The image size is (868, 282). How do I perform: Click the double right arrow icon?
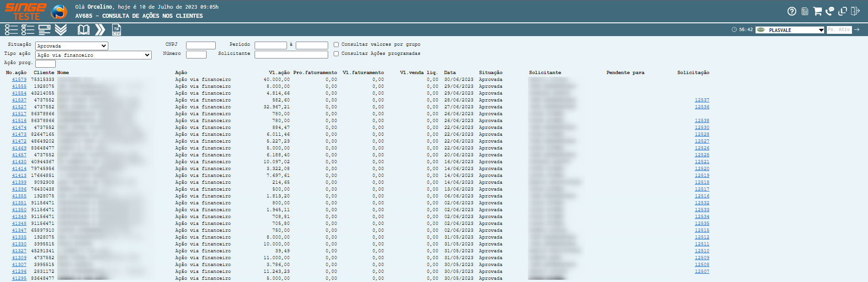click(x=100, y=30)
